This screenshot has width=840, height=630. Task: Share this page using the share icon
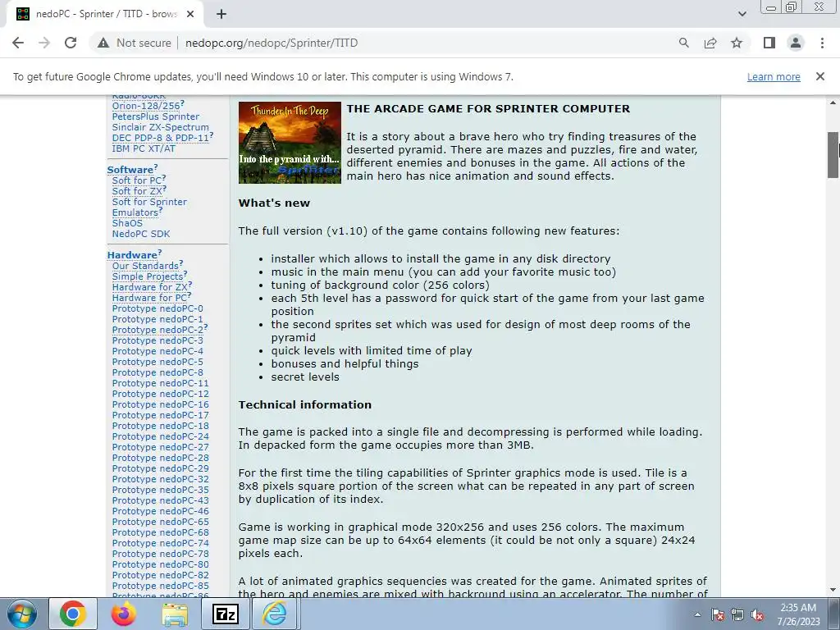tap(710, 43)
